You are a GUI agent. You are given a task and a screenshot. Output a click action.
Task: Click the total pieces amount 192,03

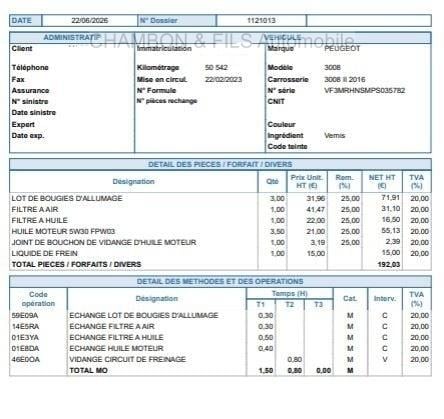389,265
